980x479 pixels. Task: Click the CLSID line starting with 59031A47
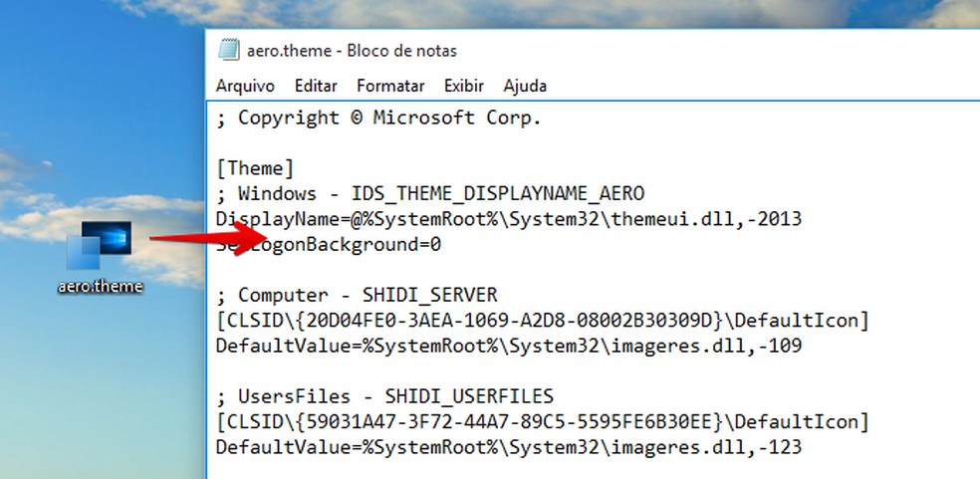pyautogui.click(x=543, y=422)
